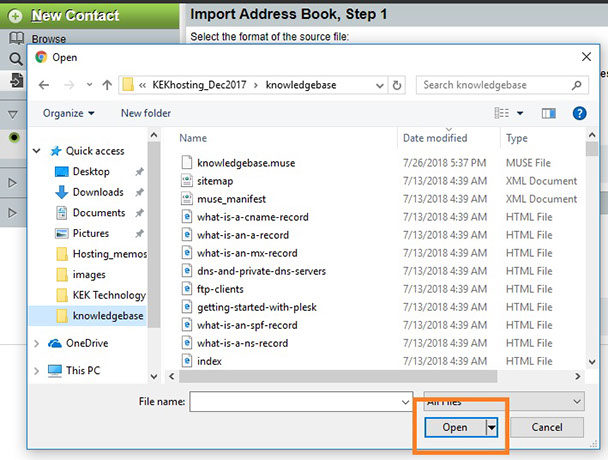Viewport: 608px width, 460px height.
Task: Click the Back navigation arrow
Action: tap(44, 85)
